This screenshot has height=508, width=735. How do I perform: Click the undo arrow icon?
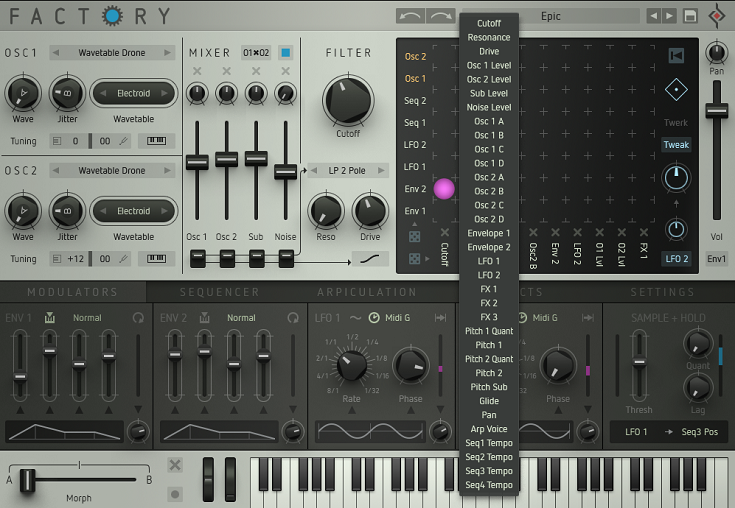pos(410,16)
